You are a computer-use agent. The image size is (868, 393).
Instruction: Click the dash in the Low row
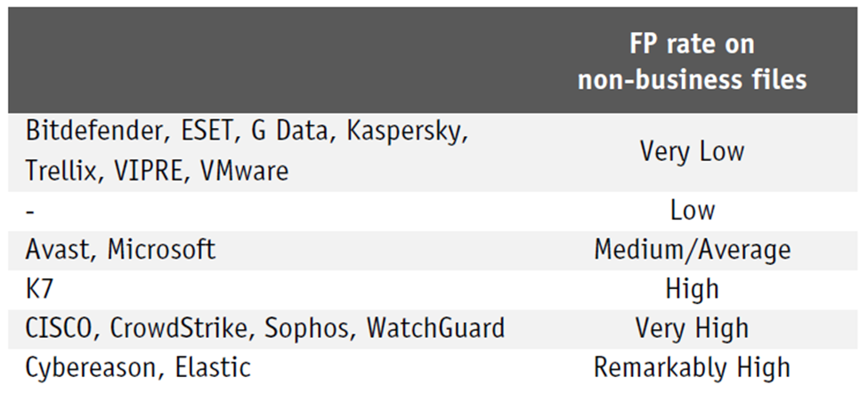click(30, 212)
